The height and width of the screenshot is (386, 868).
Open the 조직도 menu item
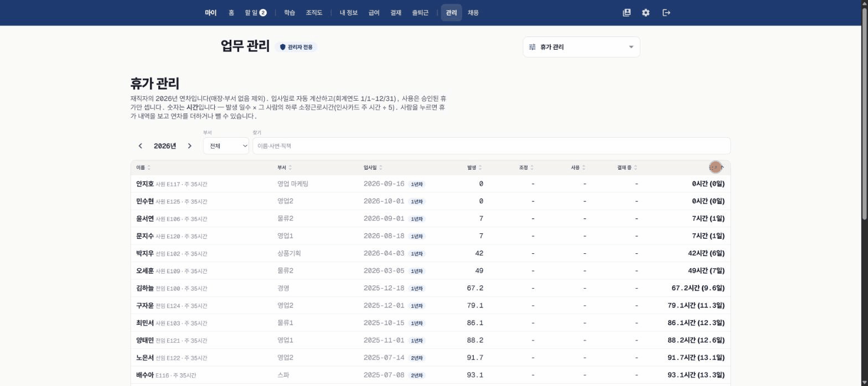(x=314, y=13)
